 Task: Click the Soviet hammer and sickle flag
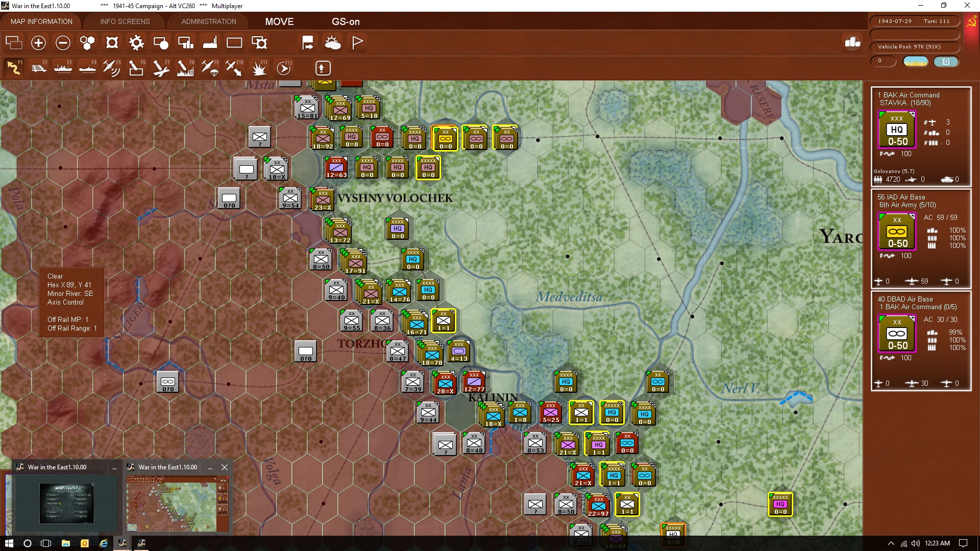(x=971, y=22)
